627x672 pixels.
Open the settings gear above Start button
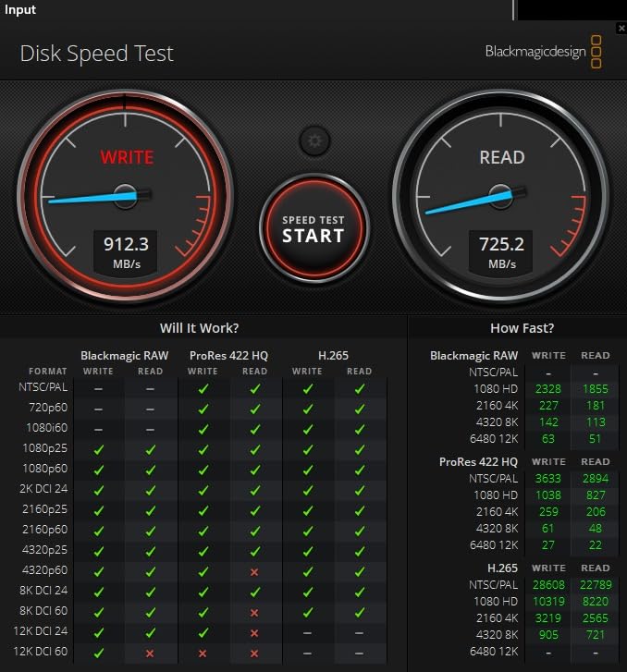314,141
